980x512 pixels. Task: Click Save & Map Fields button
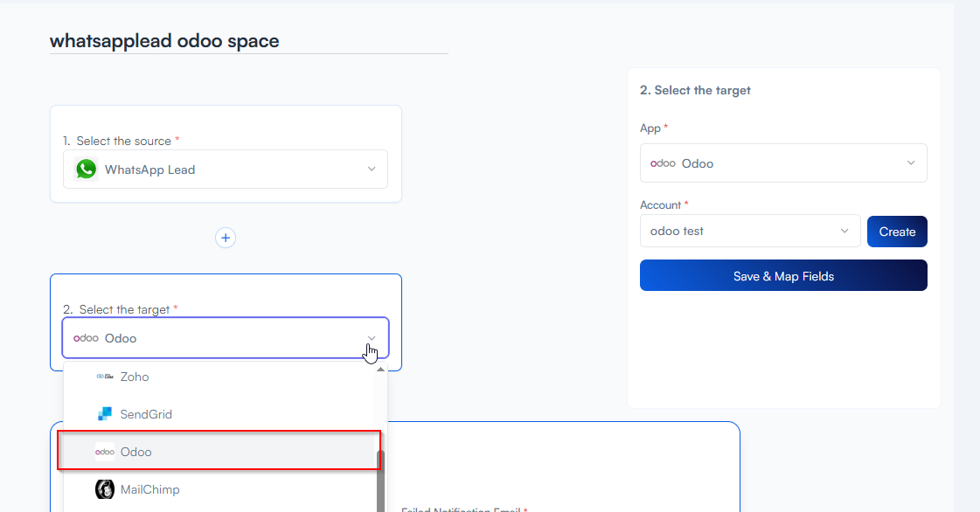tap(783, 276)
